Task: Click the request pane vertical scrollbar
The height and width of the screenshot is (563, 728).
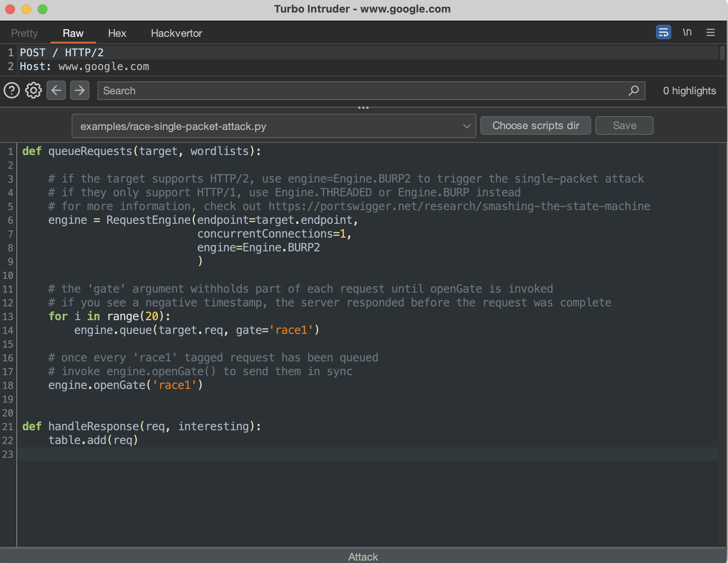Action: [722, 53]
